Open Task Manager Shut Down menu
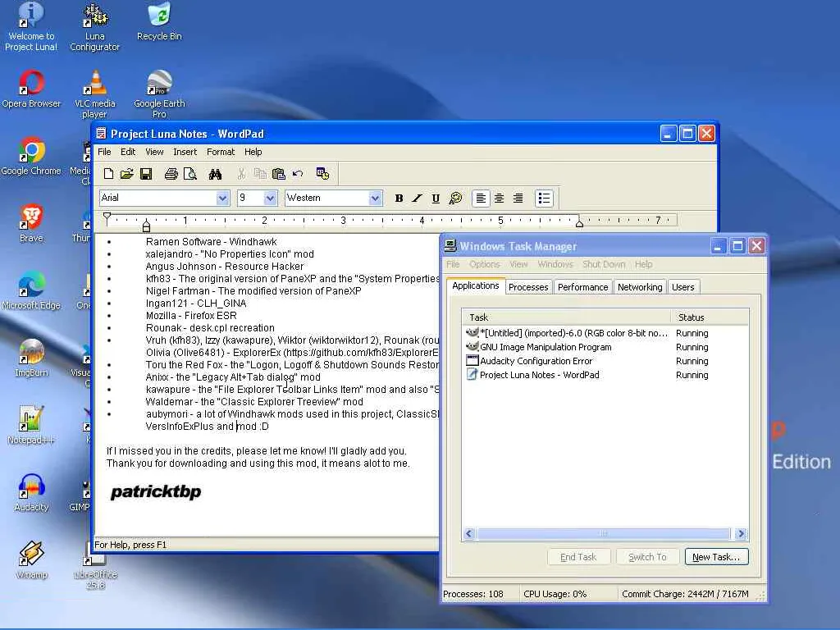Image resolution: width=840 pixels, height=630 pixels. pos(604,264)
